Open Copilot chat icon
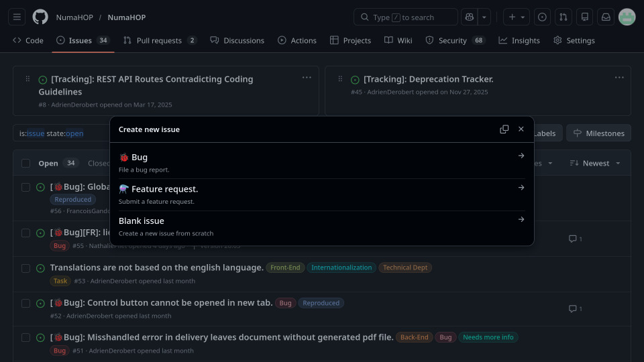This screenshot has width=644, height=362. coord(469,17)
